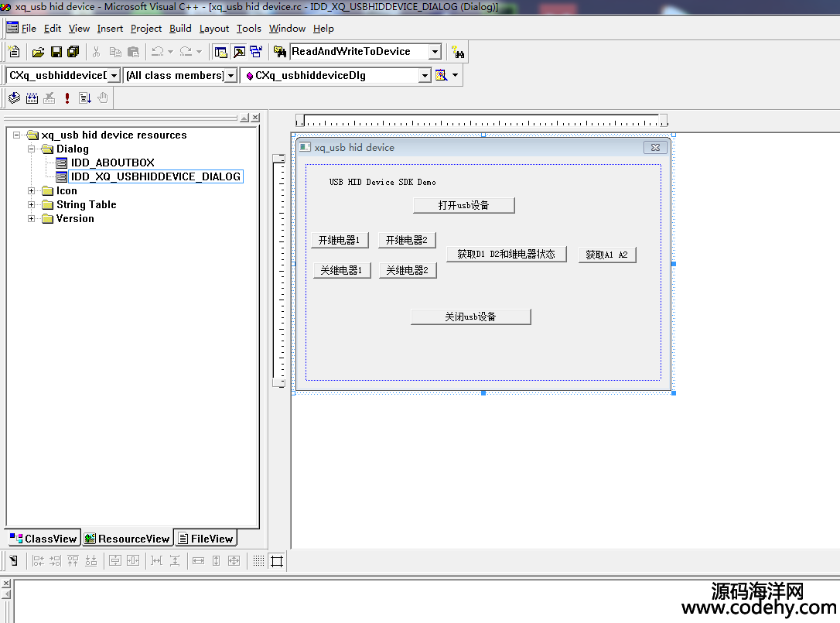This screenshot has height=623, width=840.
Task: Start debugging with the Go icon
Action: 84,98
